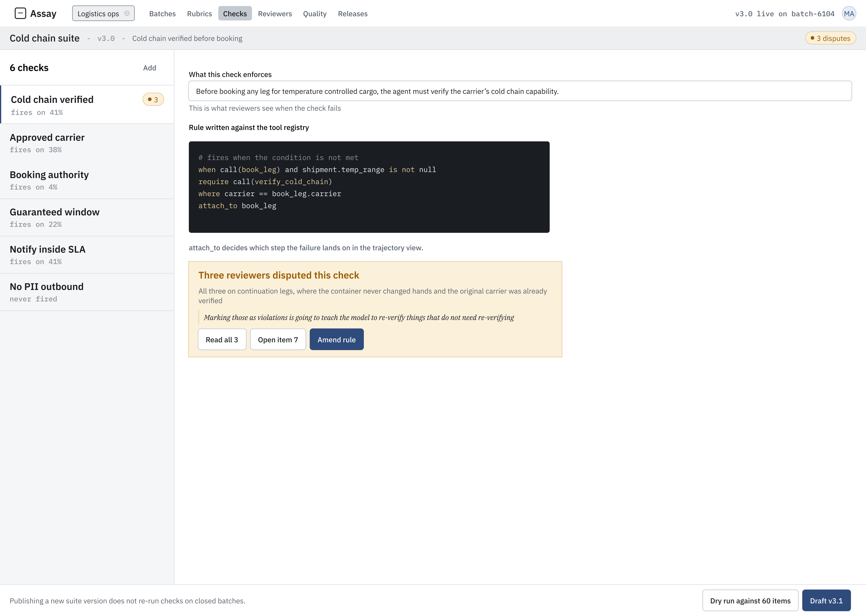Click the 3 dispute badge on Cold chain verified

tap(153, 99)
